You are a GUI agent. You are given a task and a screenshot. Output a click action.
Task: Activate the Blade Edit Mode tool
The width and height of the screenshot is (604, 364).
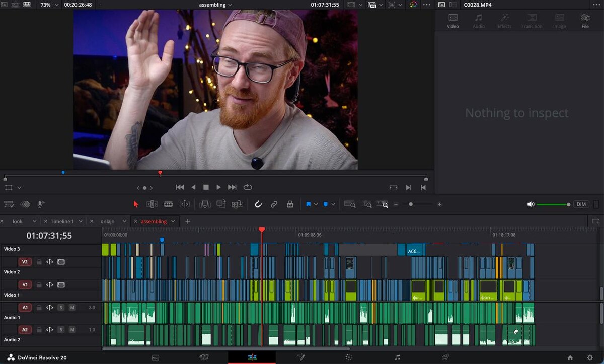pyautogui.click(x=169, y=204)
